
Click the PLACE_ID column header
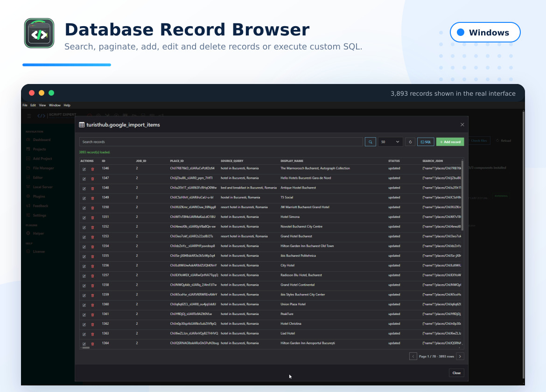point(177,161)
